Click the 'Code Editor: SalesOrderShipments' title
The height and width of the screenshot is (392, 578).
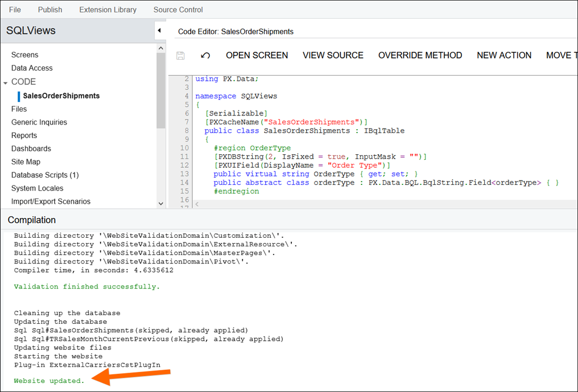pos(236,32)
